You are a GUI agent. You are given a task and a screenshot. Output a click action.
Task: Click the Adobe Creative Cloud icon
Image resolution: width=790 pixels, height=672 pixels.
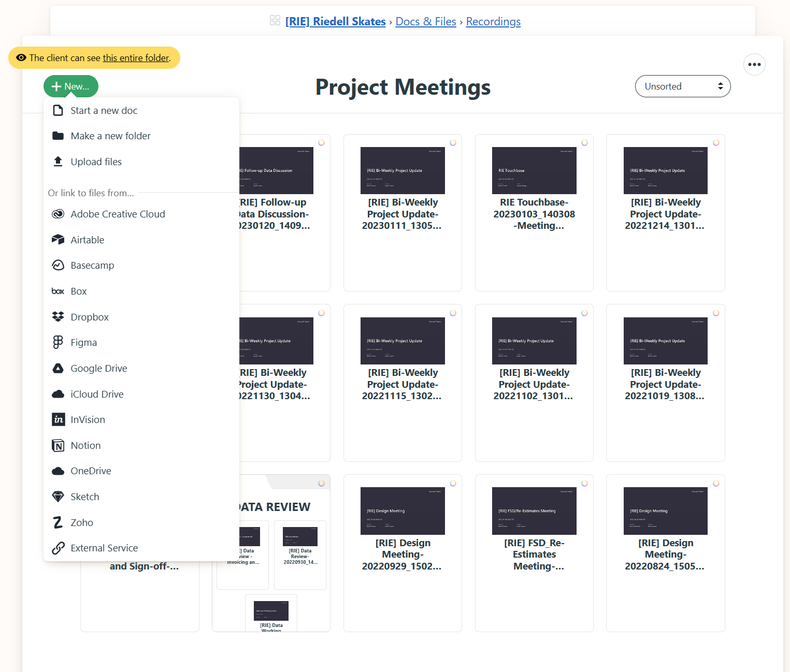(x=58, y=214)
